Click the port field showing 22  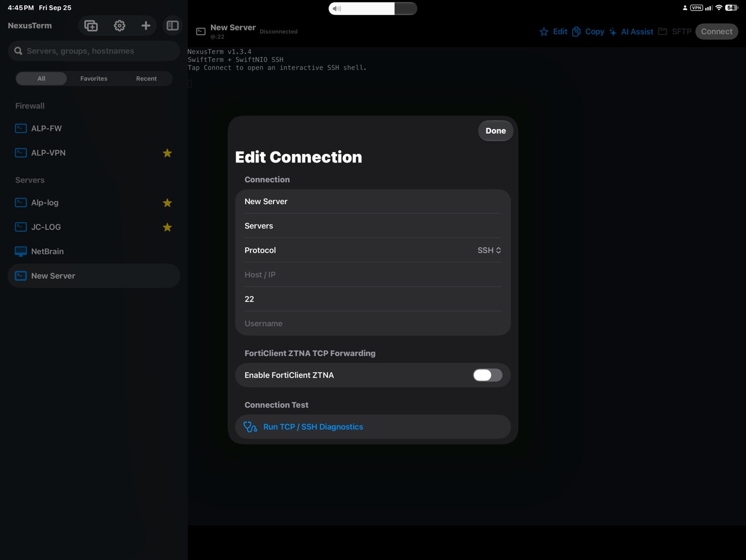click(373, 299)
